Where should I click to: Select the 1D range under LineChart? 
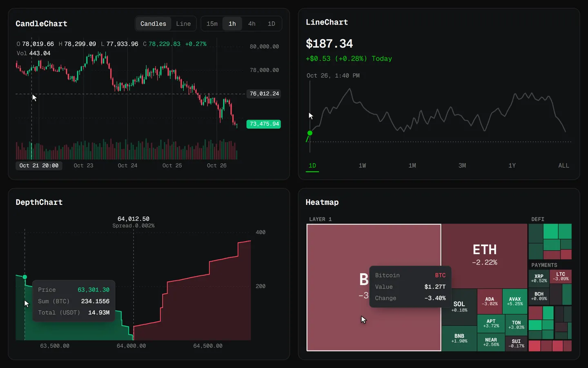click(x=312, y=166)
